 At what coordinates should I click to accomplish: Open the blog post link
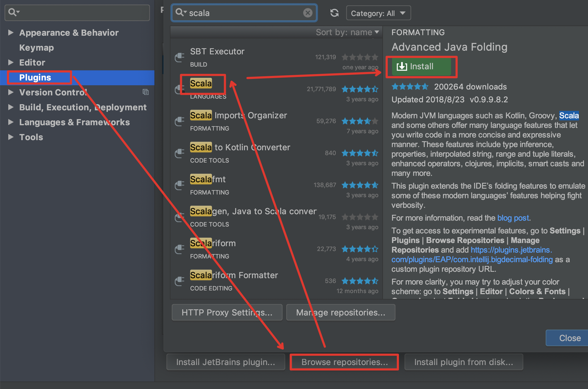click(x=513, y=218)
